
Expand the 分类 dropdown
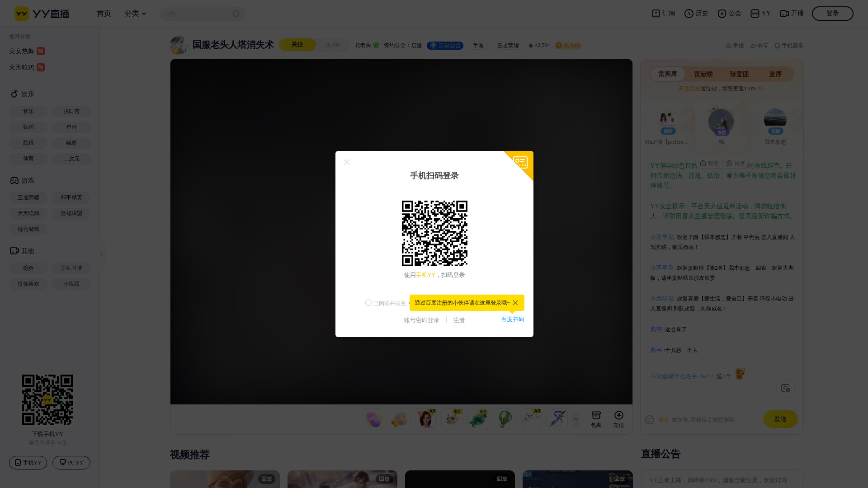pos(135,14)
